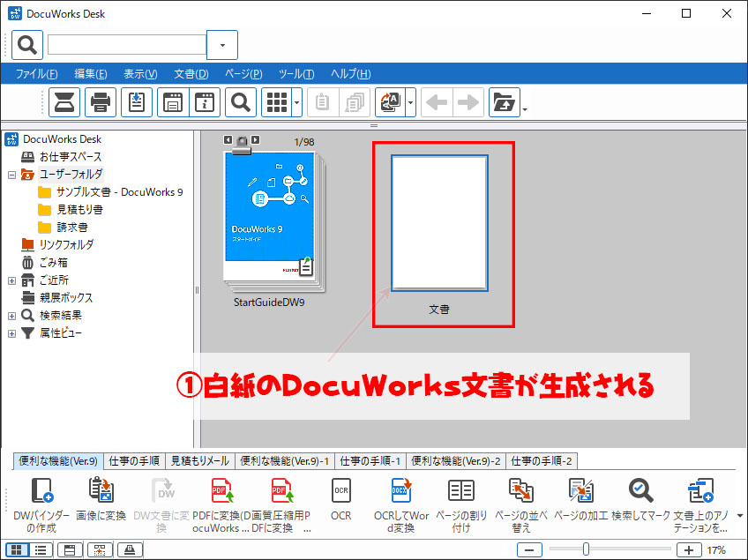Select the StartGuideDW9 document thumbnail
This screenshot has height=560, width=748.
[x=273, y=220]
